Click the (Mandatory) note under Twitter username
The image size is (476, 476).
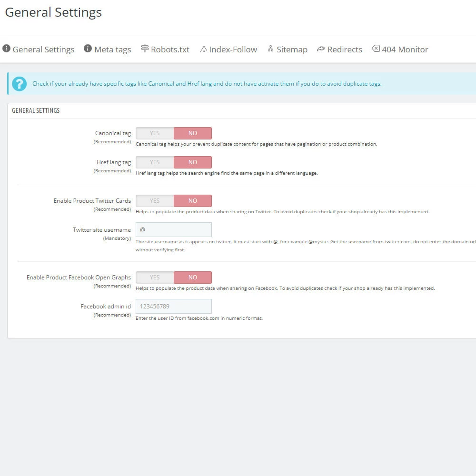117,238
